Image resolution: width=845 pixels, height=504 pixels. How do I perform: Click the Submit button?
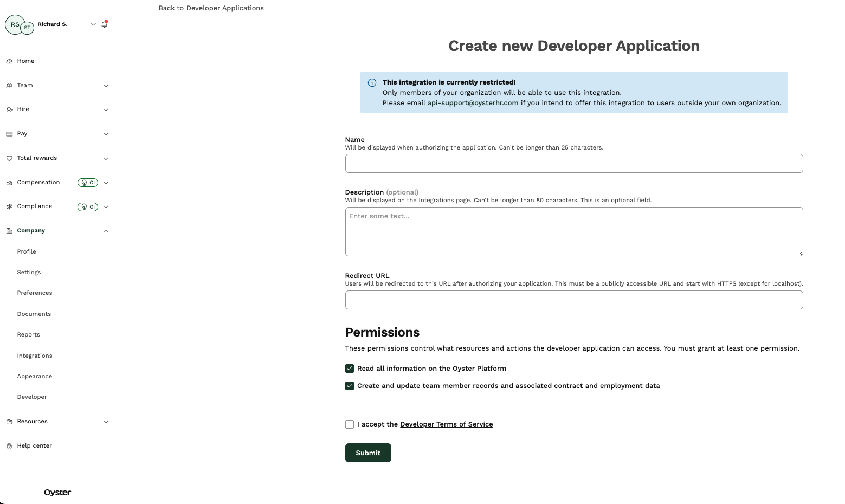tap(368, 453)
